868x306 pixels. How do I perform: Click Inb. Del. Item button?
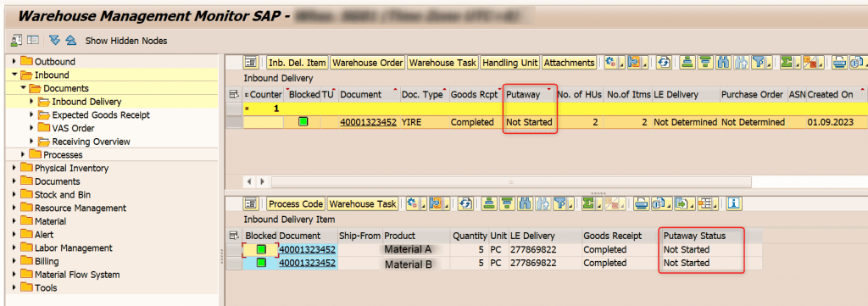(298, 63)
